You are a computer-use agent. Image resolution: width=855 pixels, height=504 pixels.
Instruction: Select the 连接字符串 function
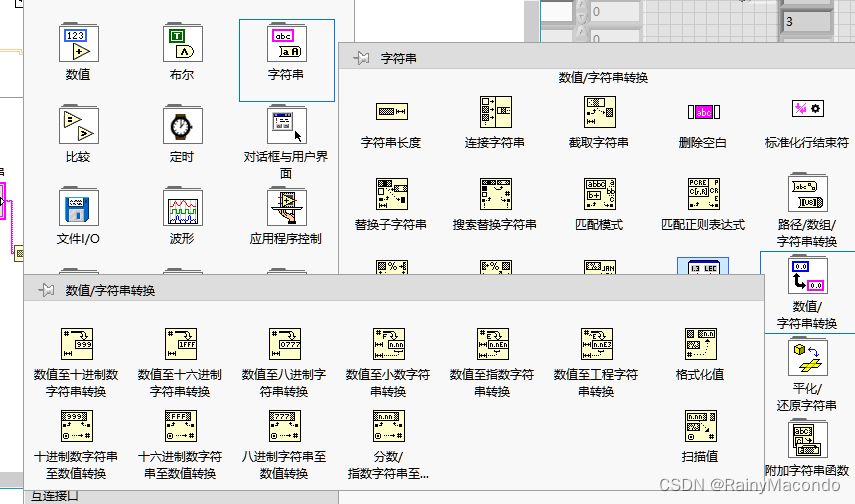pos(495,112)
